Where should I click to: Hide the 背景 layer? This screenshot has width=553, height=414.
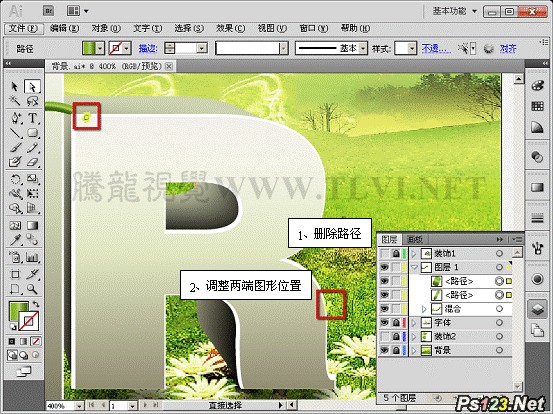[384, 351]
